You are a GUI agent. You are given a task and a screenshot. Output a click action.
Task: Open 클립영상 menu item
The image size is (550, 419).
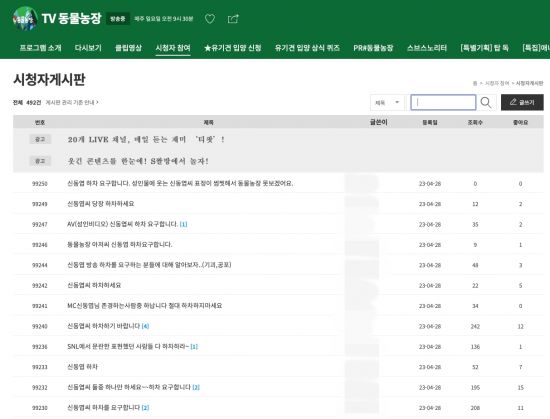pos(128,48)
